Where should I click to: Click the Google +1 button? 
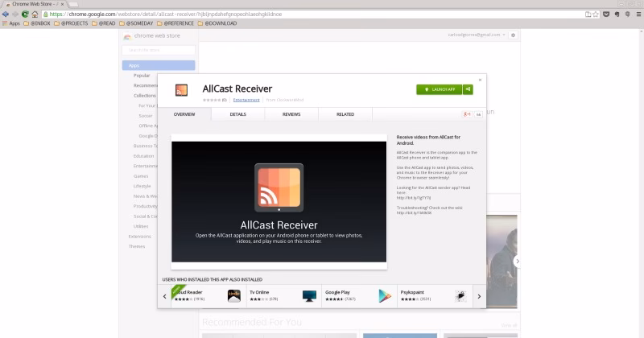[467, 114]
